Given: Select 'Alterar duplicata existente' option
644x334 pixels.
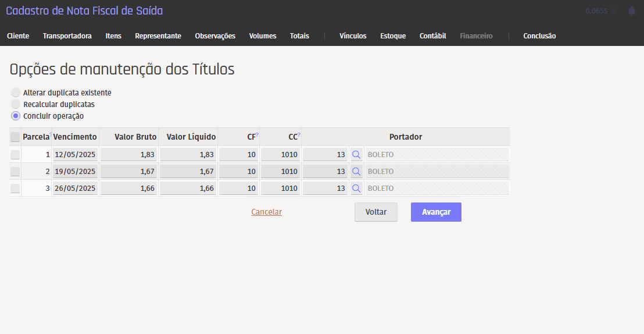Looking at the screenshot, I should click(x=16, y=93).
